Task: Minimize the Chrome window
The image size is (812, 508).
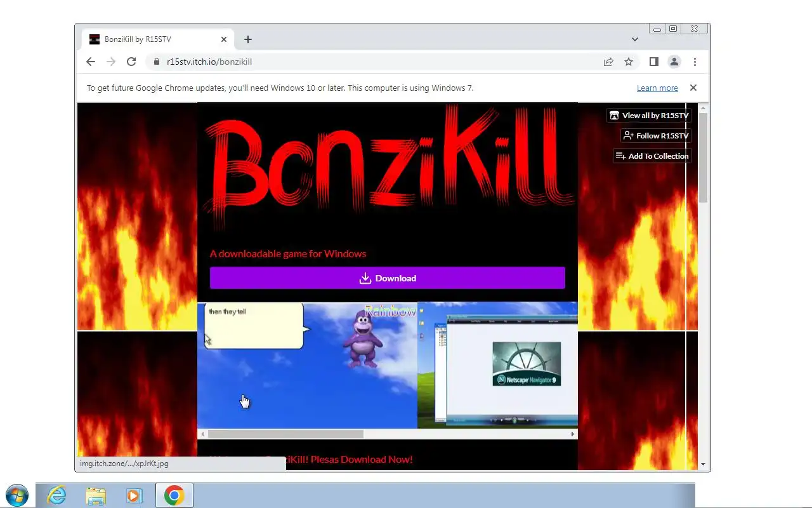Action: coord(657,29)
